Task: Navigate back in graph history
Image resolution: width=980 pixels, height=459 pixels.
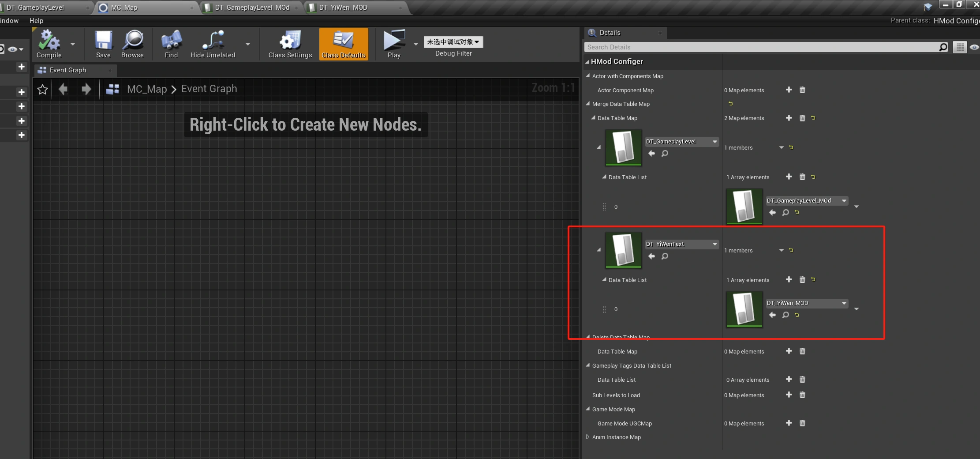Action: 63,90
